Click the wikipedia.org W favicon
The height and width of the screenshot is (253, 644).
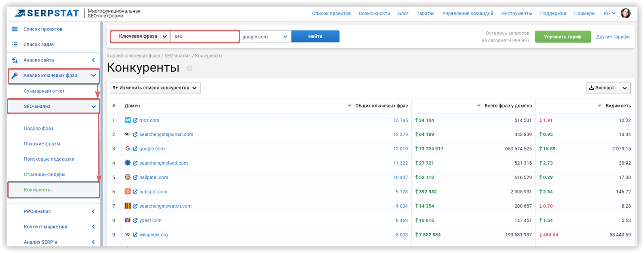[128, 235]
